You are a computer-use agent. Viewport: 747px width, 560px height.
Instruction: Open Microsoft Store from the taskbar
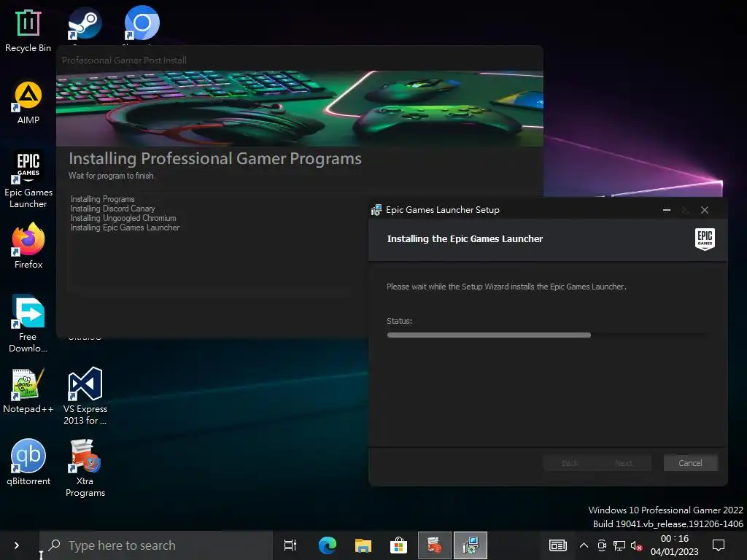[398, 545]
